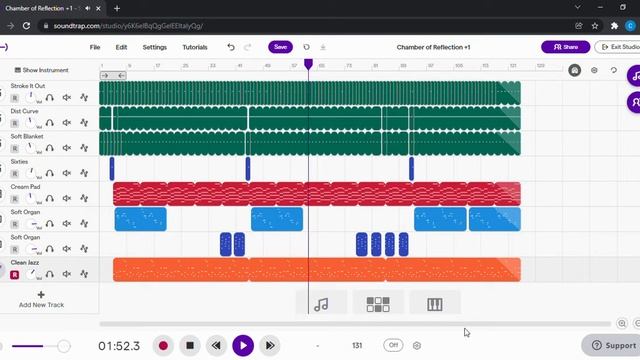Open automation for Cream Pad track

click(x=84, y=198)
